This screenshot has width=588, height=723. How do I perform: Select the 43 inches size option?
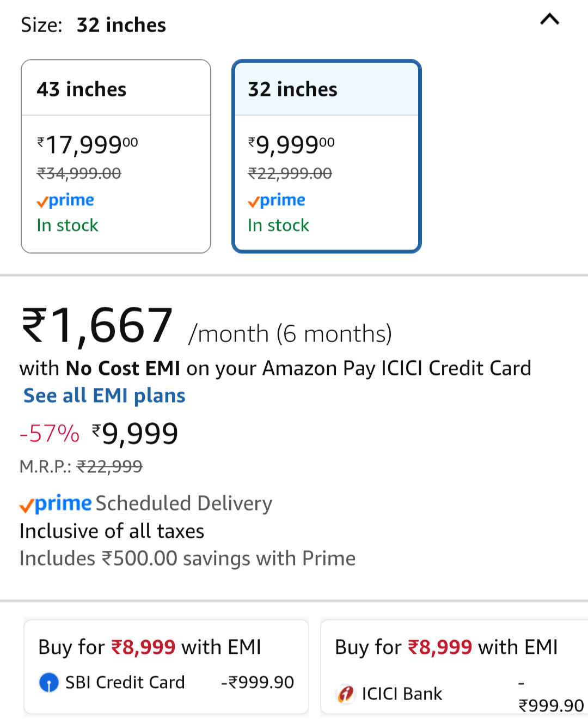[x=116, y=156]
